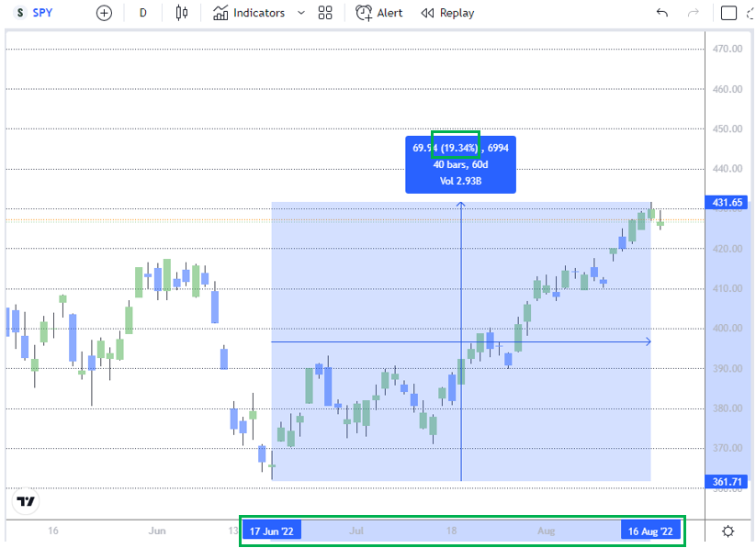This screenshot has height=548, width=756.
Task: Click the Jun label on time axis
Action: point(157,531)
